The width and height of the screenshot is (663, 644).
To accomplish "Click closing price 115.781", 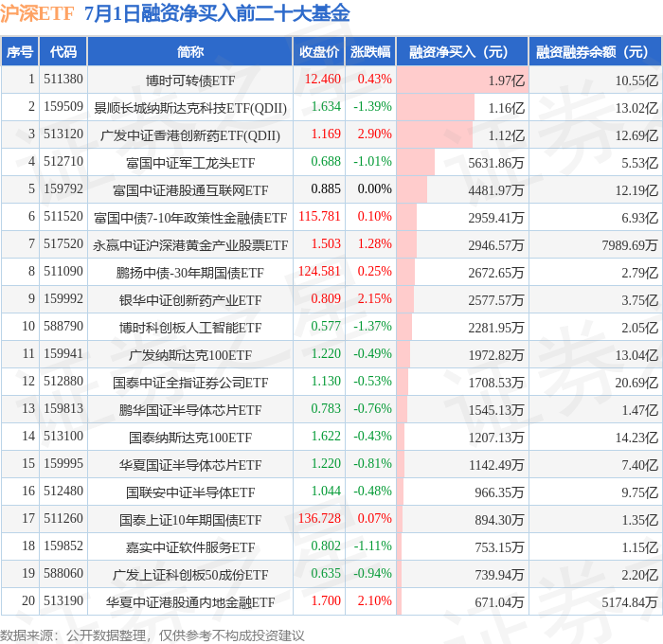I will (x=320, y=217).
